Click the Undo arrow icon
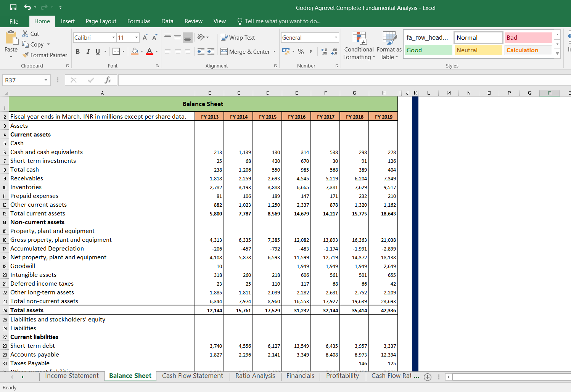The height and width of the screenshot is (392, 571). point(27,7)
